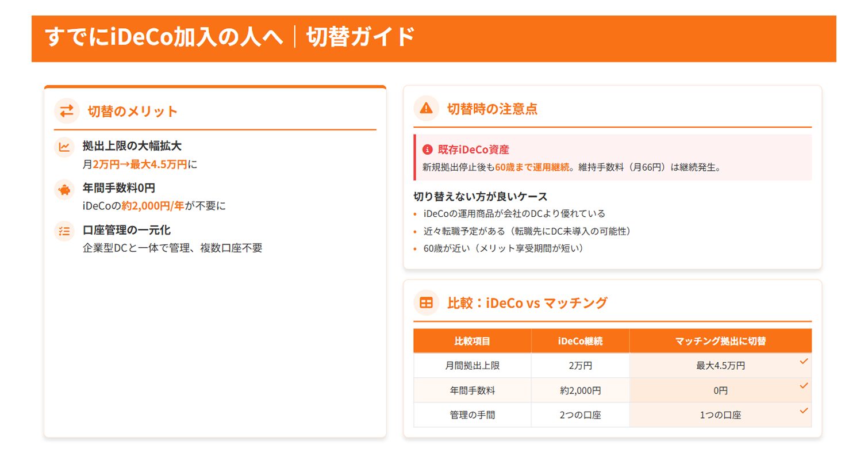Click the piggy bank icon by 年間手数料0円
The height and width of the screenshot is (460, 868).
pos(64,189)
